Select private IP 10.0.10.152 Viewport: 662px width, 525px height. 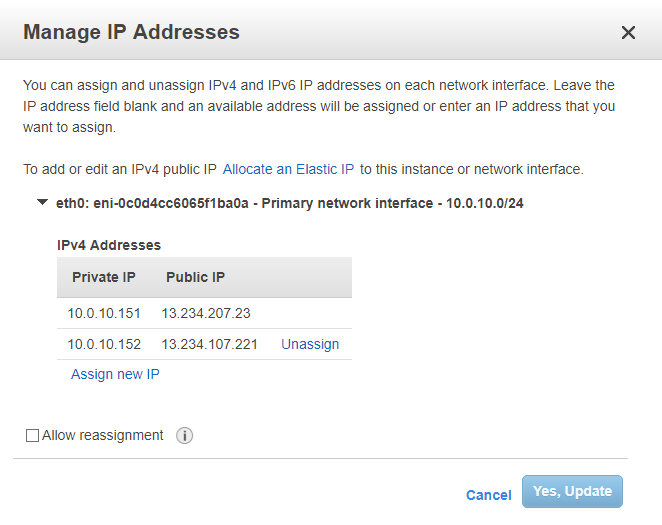coord(104,344)
